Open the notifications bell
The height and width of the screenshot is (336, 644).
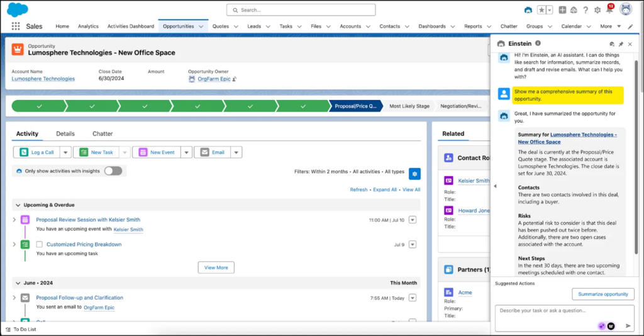[x=609, y=10]
